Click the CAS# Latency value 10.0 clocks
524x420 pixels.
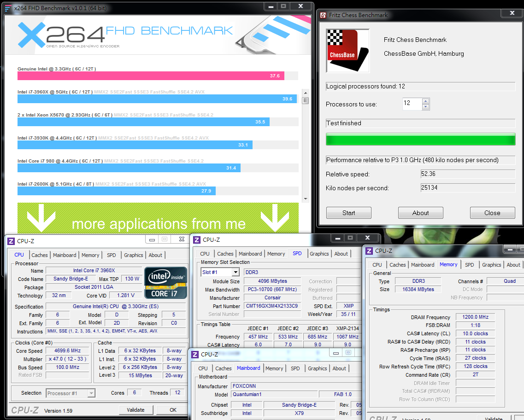[475, 333]
